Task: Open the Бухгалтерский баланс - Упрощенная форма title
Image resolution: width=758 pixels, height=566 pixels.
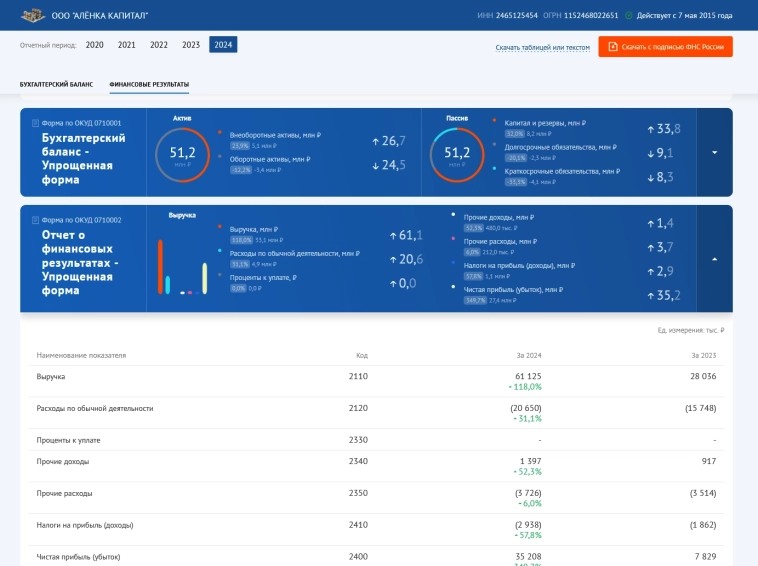Action: point(83,159)
